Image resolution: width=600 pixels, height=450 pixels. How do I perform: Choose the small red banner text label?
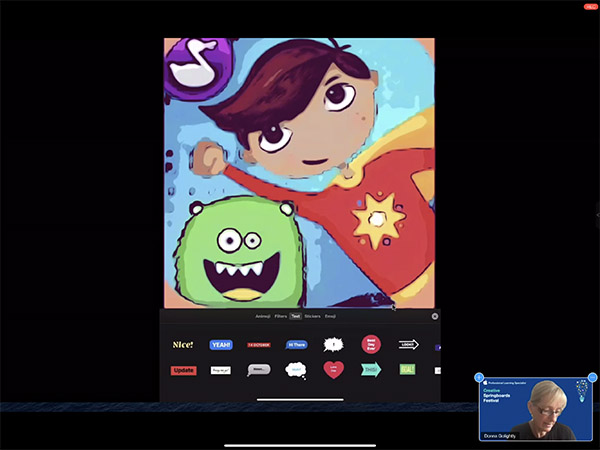coord(259,345)
